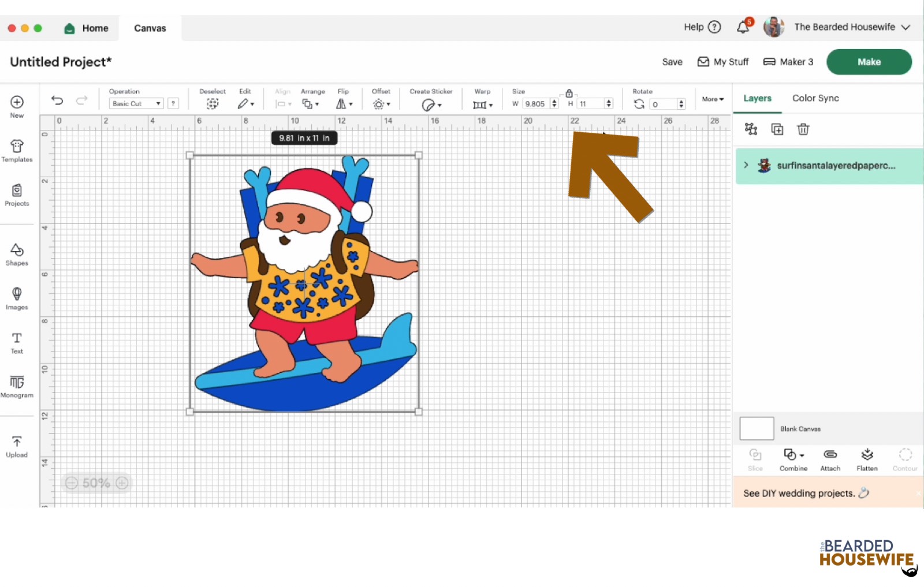
Task: Open the Shapes tool
Action: 17,254
